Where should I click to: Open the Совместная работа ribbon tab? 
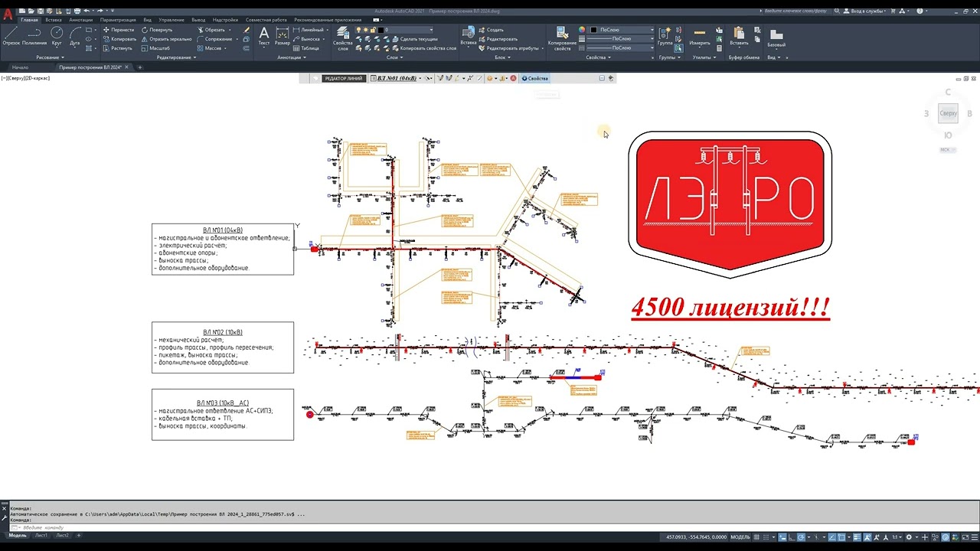pos(266,20)
